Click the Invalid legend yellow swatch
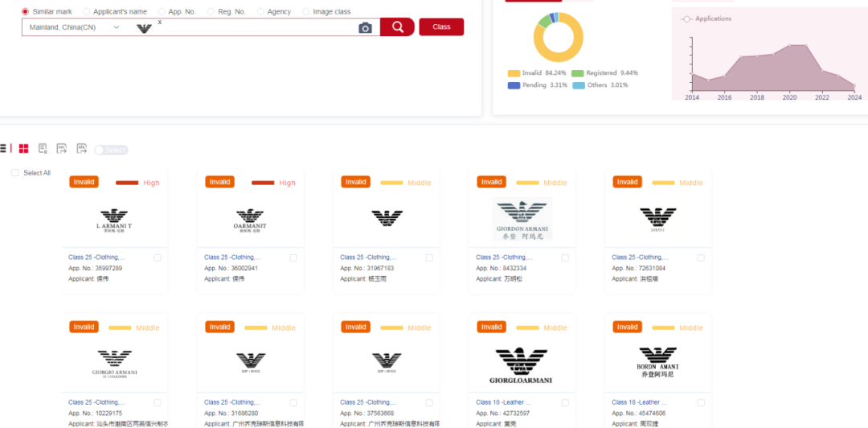This screenshot has height=428, width=868. coord(514,73)
